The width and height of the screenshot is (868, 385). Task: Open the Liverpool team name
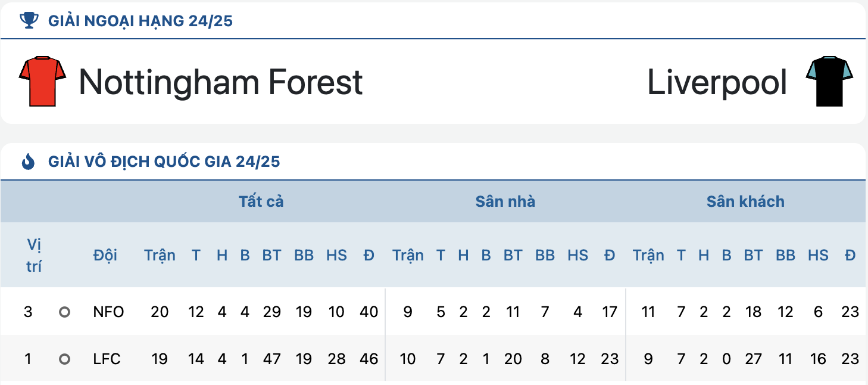717,82
